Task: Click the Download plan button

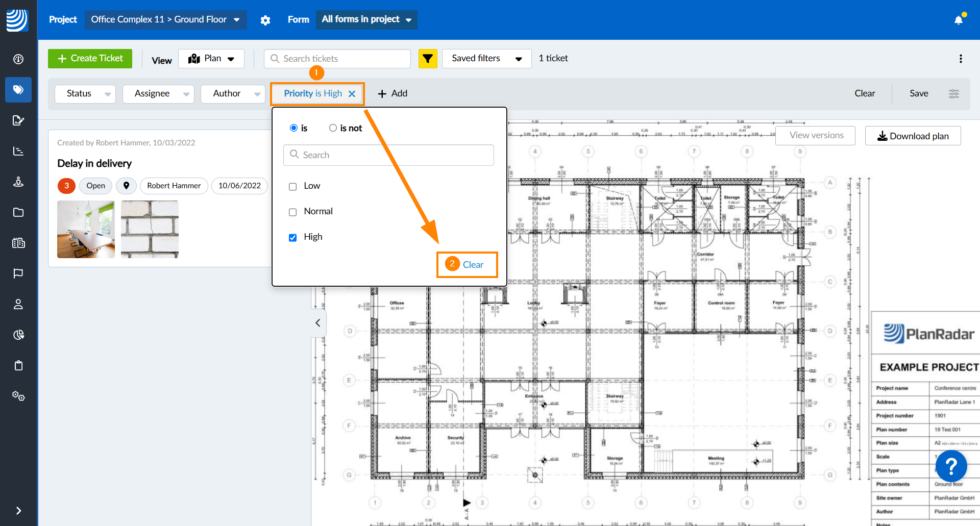Action: pos(913,136)
